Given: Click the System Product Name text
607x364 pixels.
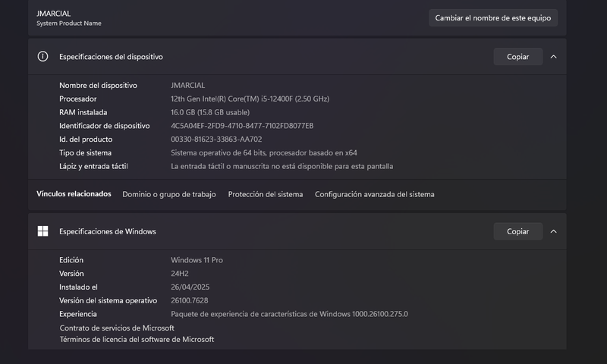Looking at the screenshot, I should coord(69,24).
